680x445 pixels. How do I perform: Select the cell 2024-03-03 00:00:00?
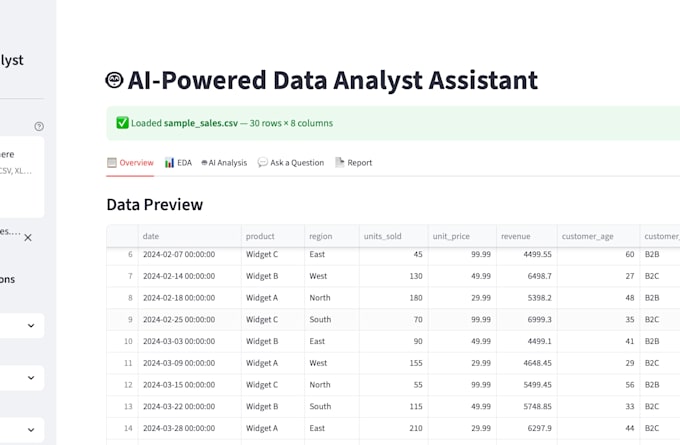[190, 341]
